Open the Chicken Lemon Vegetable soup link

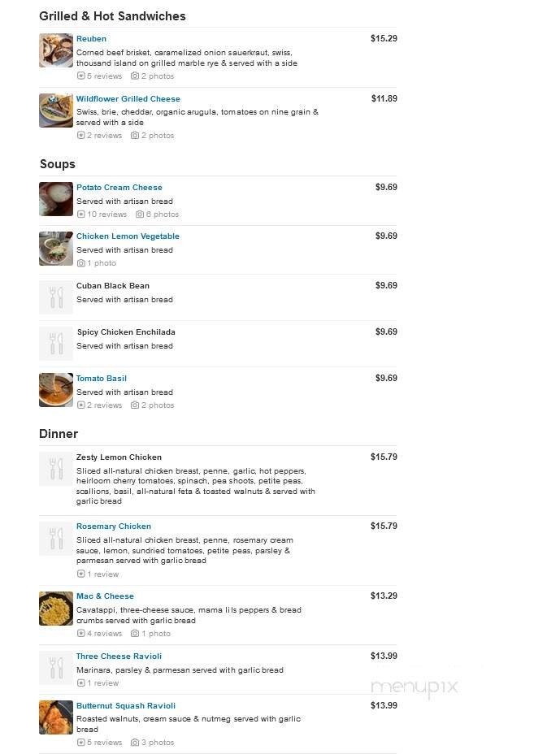128,236
